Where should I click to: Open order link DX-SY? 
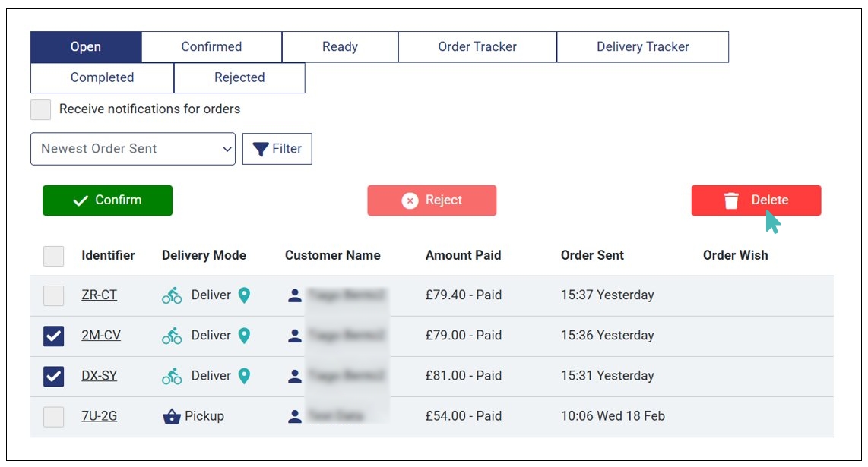pos(100,376)
